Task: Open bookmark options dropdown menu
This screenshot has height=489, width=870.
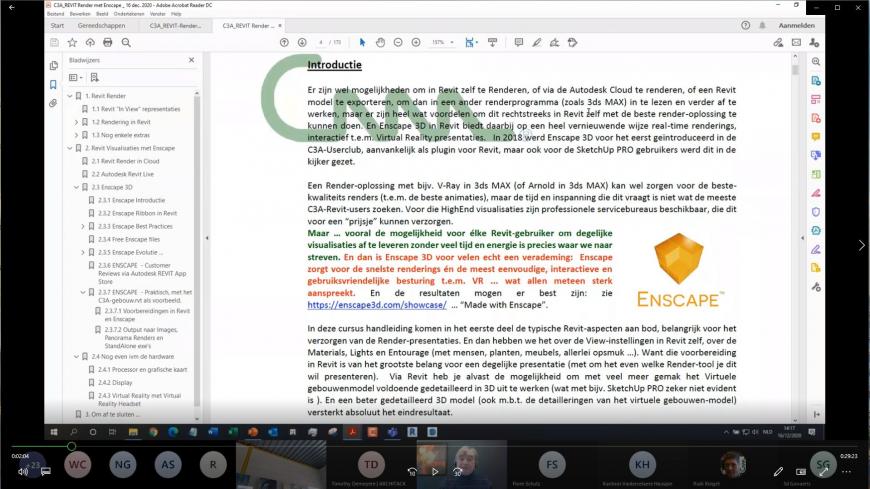Action: (x=75, y=78)
